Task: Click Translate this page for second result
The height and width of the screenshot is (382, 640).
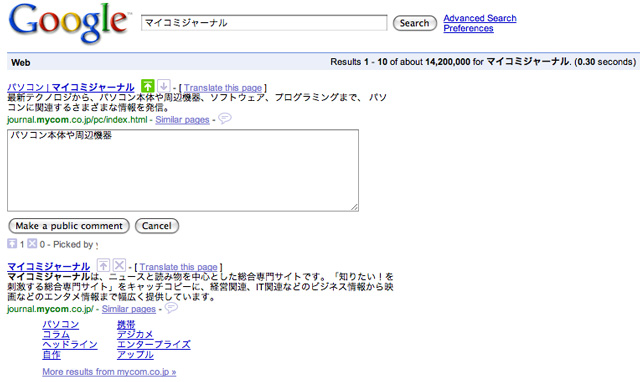Action: point(178,267)
